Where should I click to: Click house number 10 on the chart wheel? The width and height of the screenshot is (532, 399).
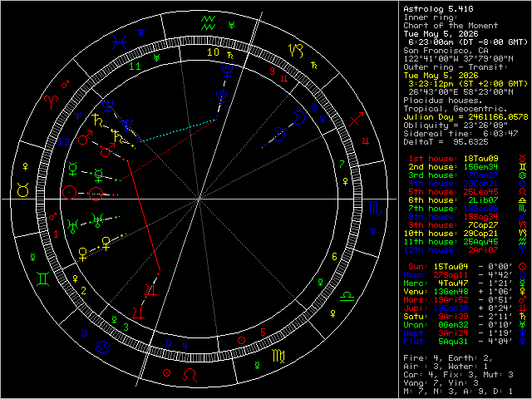tap(214, 52)
